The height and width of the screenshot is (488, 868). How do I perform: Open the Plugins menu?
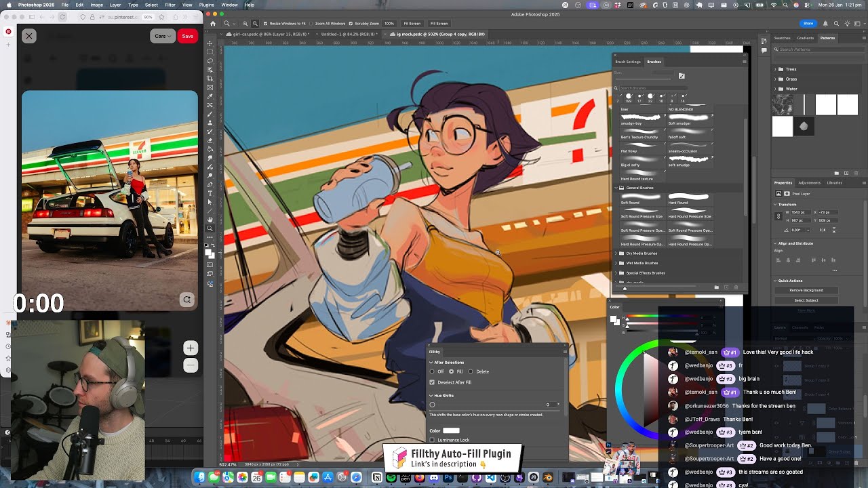point(207,5)
